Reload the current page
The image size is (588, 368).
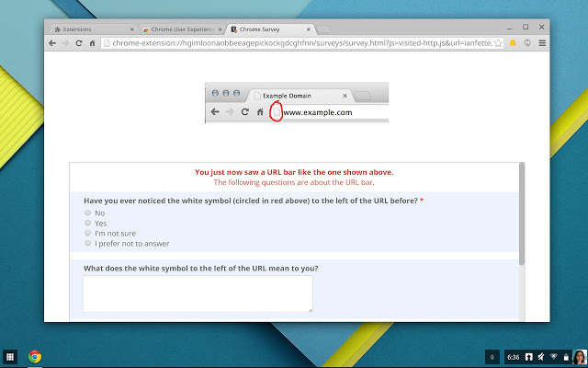pos(79,43)
